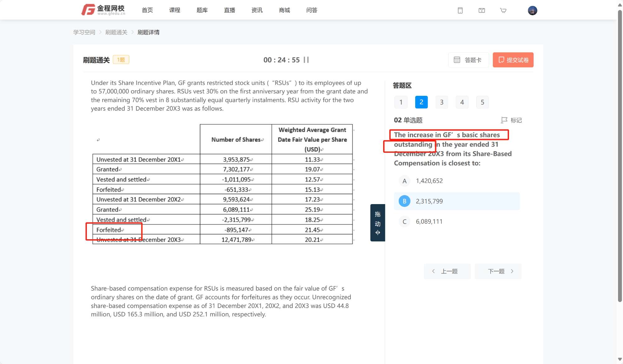Go to next question with 下一题

(x=498, y=271)
